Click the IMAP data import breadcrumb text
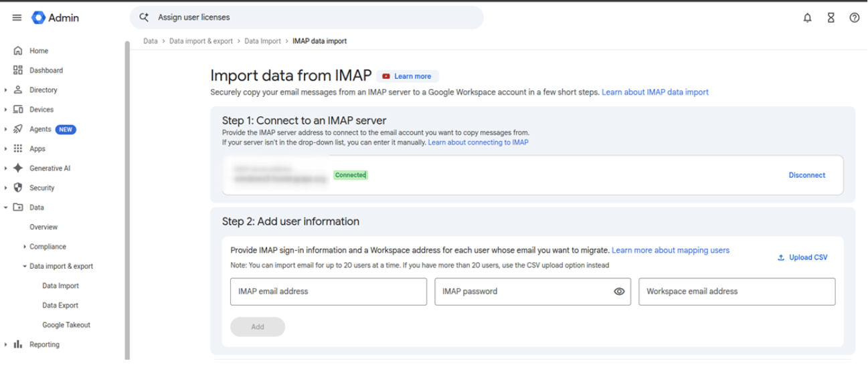This screenshot has width=868, height=365. (319, 41)
